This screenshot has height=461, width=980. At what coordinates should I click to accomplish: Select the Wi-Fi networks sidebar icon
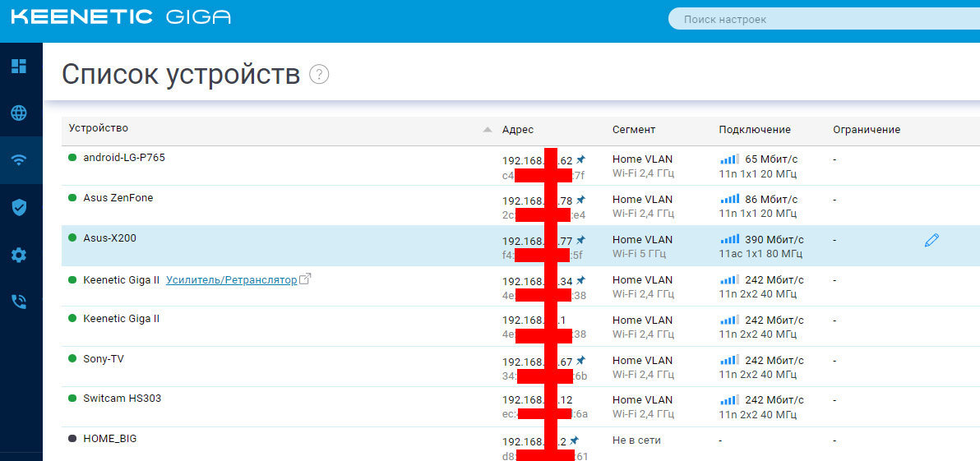[20, 160]
